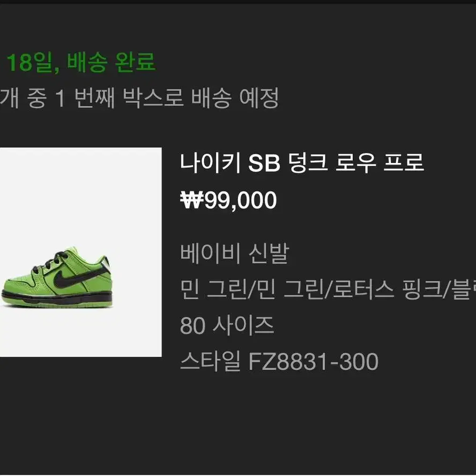Open product title 나이키 SB 덩크 로우 프로
The image size is (476, 476).
[x=302, y=163]
